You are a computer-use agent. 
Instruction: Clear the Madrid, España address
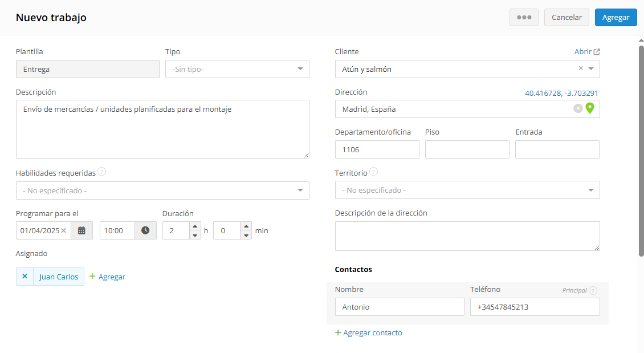[578, 108]
